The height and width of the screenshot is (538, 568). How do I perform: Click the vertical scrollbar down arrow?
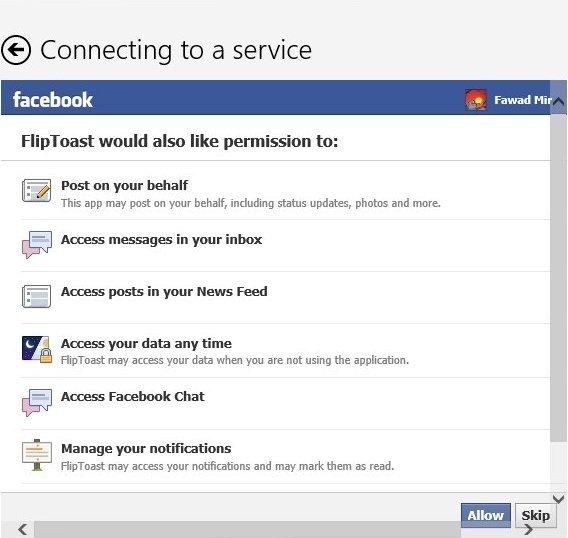[558, 499]
